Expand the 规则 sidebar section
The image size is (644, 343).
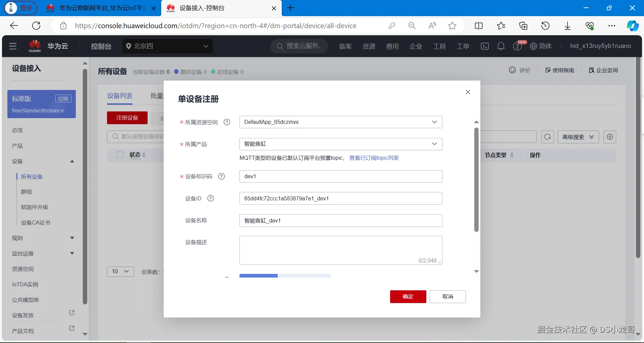tap(72, 238)
